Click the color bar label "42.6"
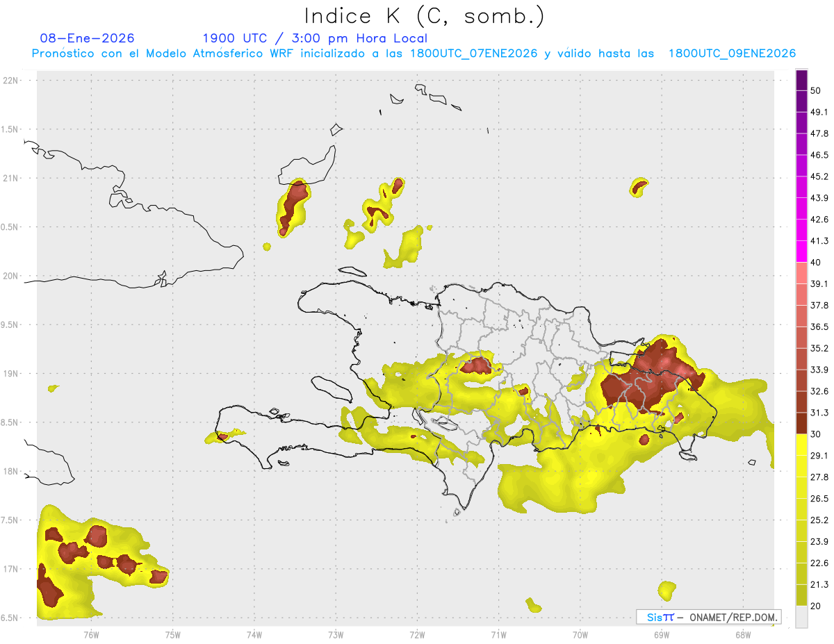 pyautogui.click(x=819, y=220)
